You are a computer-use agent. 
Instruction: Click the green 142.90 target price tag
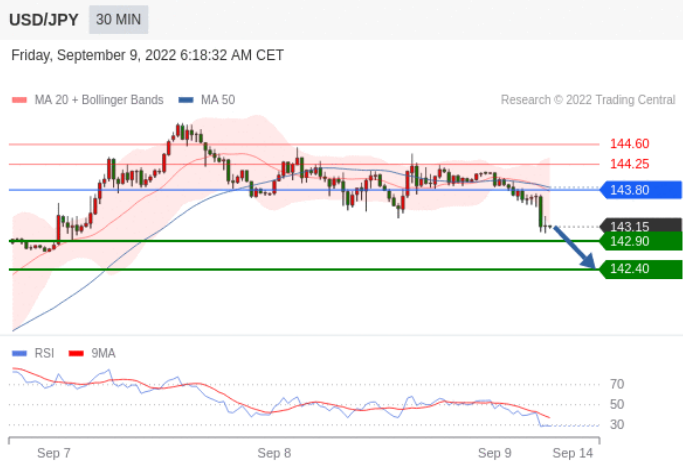641,241
